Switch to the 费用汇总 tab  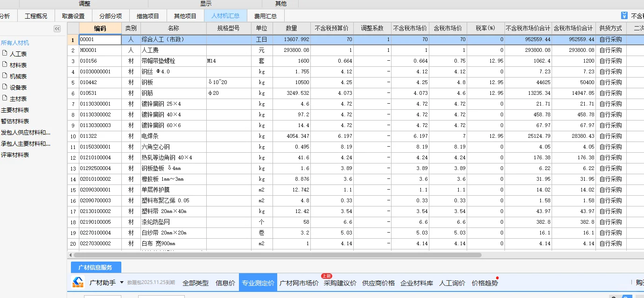[x=266, y=15]
